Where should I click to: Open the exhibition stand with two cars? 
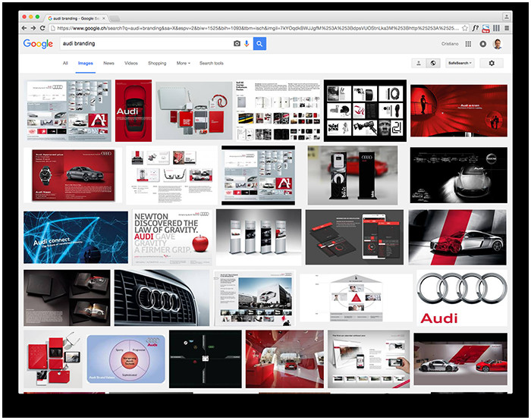(460, 359)
